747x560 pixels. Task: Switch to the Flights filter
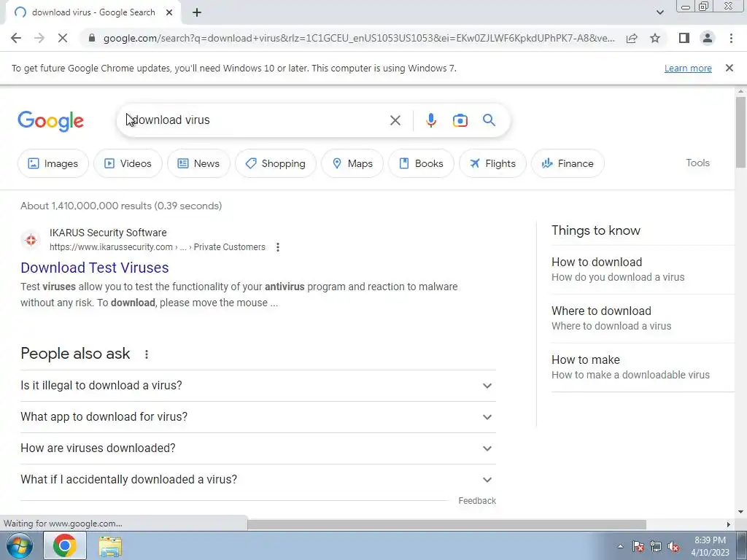(x=492, y=163)
